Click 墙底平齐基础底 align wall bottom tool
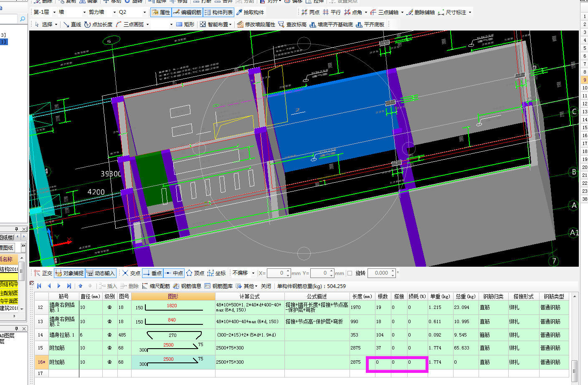The image size is (588, 385). pyautogui.click(x=331, y=24)
